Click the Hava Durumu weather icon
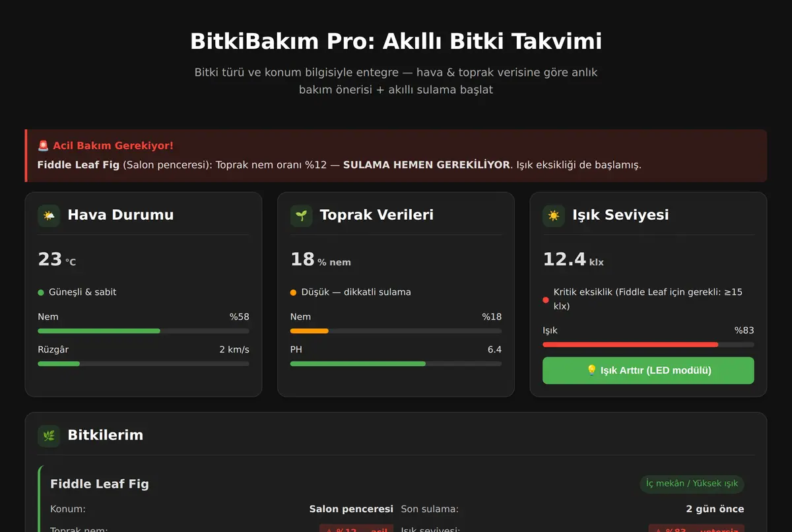792x532 pixels. [x=49, y=216]
